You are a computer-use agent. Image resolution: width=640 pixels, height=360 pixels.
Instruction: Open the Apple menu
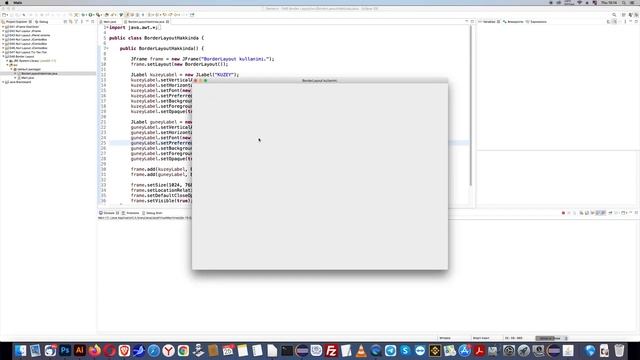click(x=6, y=2)
